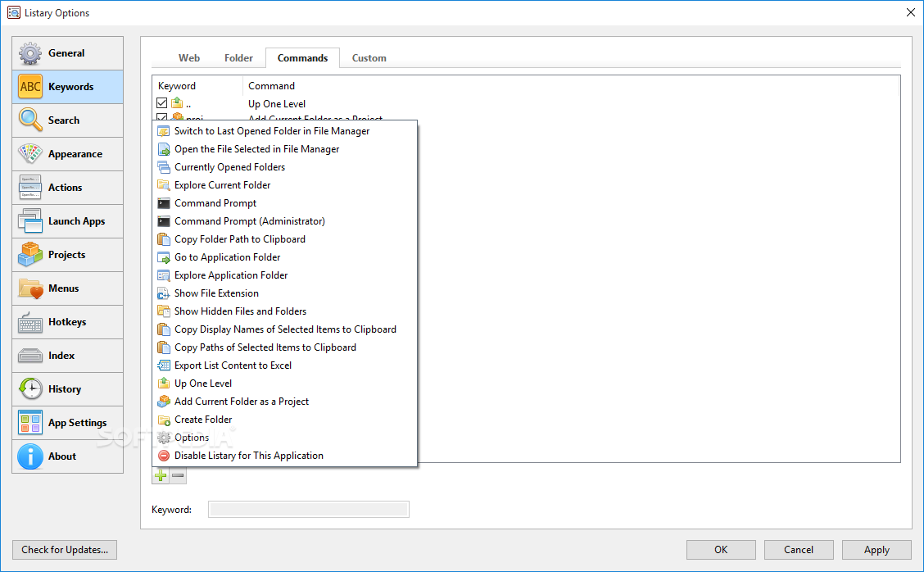Open the General settings gear icon
The image size is (924, 572).
click(30, 53)
